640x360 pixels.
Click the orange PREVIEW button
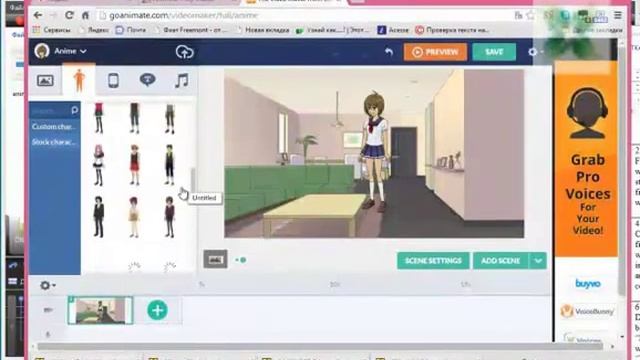pos(435,52)
